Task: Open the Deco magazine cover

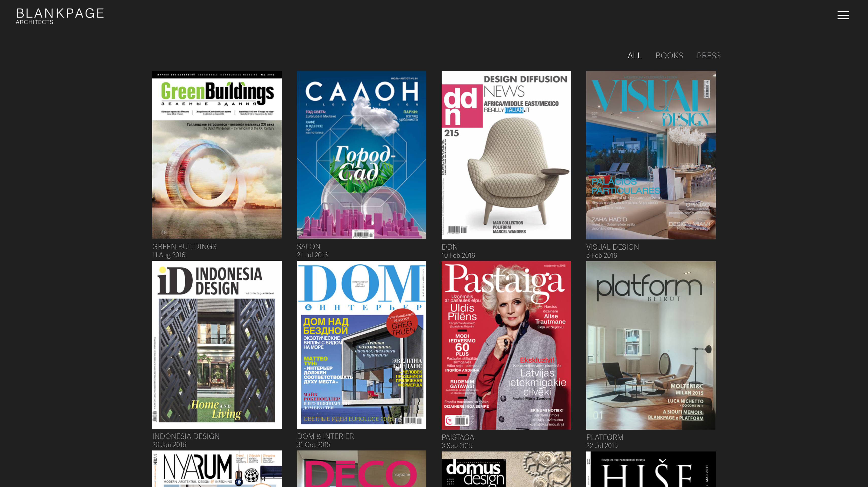Action: pos(361,469)
